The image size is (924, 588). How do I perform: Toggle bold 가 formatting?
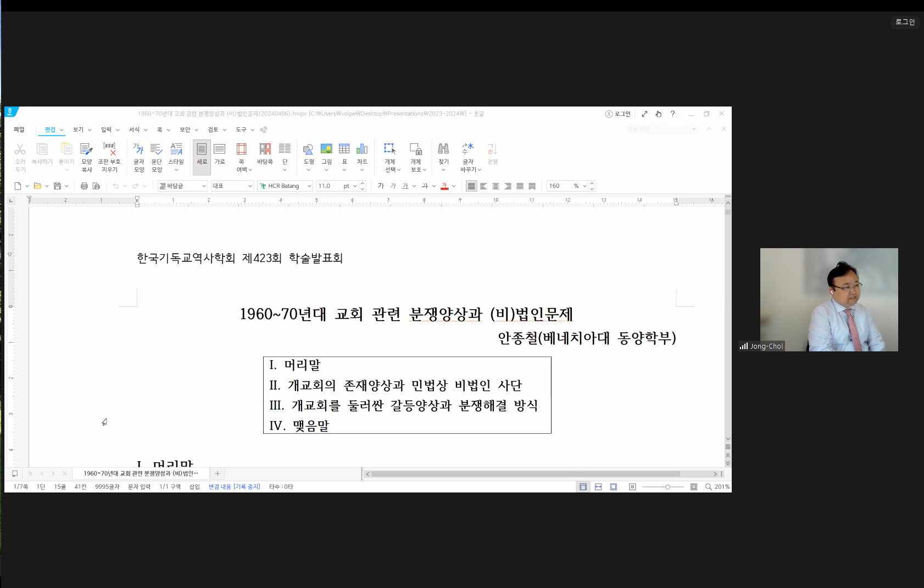[x=381, y=186]
